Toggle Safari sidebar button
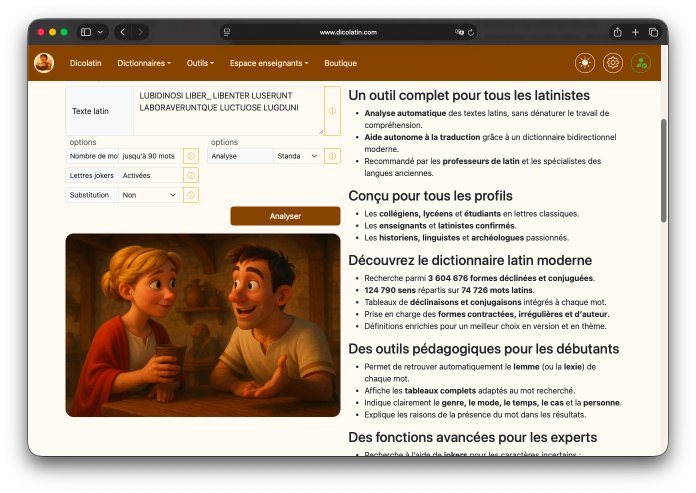The image size is (696, 493). [x=86, y=32]
